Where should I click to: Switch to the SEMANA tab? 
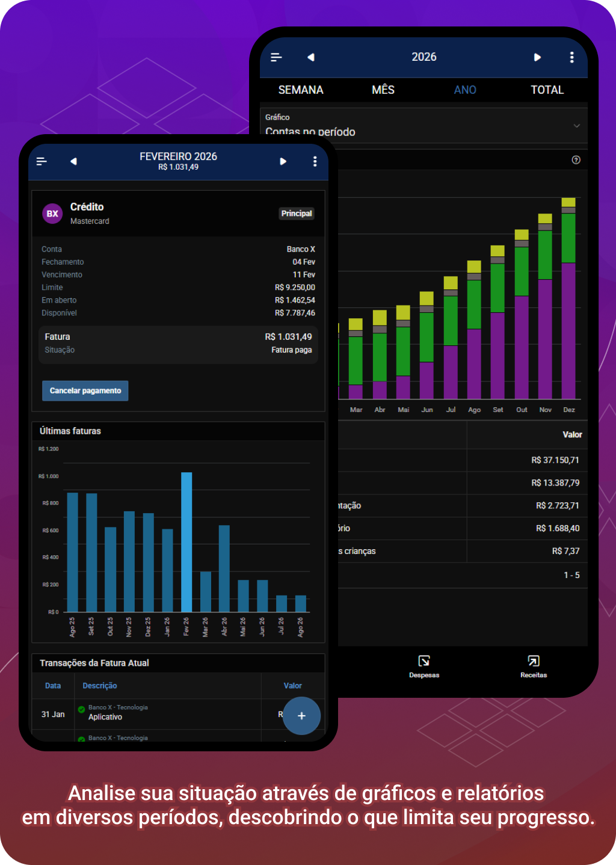click(x=301, y=90)
